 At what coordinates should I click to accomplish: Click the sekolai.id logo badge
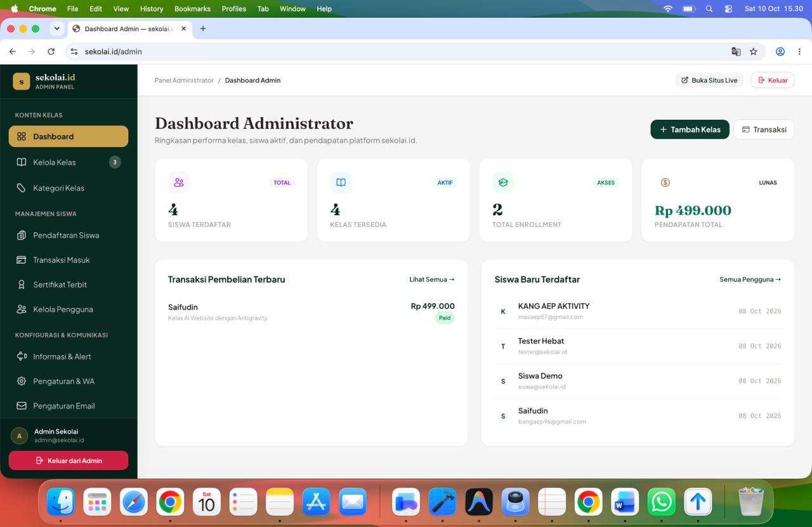pos(21,81)
